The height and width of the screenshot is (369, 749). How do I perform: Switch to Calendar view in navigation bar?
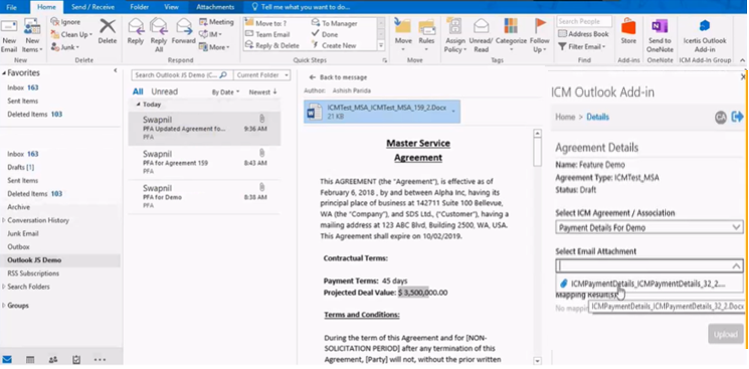coord(30,359)
